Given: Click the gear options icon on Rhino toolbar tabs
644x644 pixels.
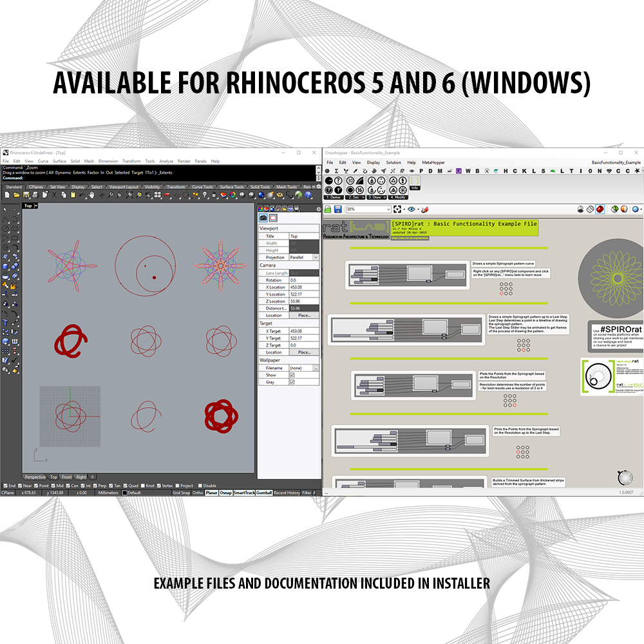Looking at the screenshot, I should [319, 187].
